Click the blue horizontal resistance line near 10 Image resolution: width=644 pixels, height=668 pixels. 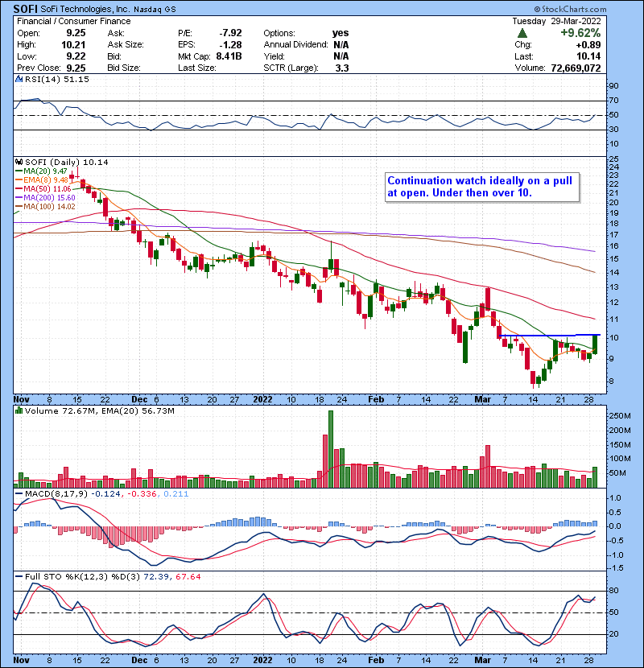[x=549, y=336]
